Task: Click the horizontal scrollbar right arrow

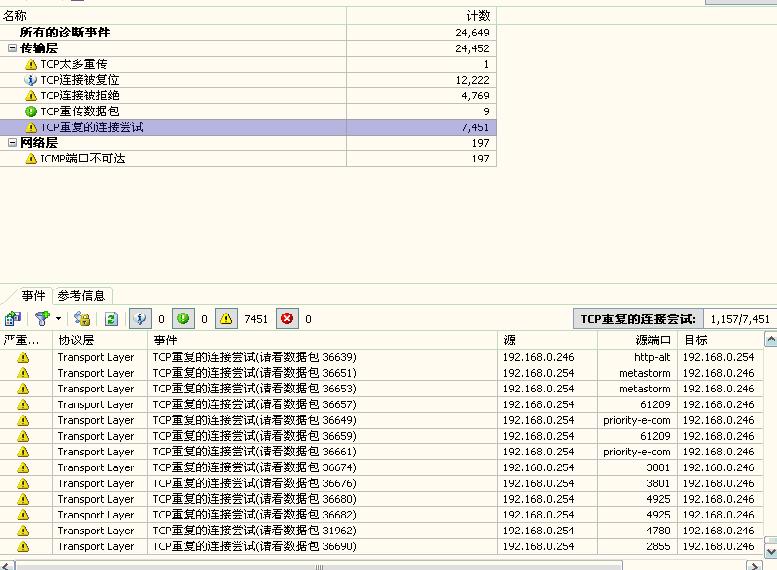Action: (754, 566)
